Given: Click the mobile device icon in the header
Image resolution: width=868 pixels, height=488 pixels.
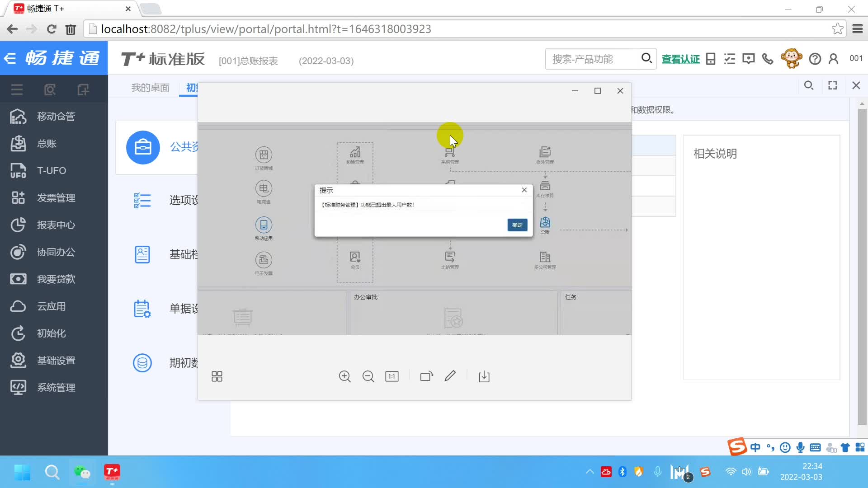Looking at the screenshot, I should pos(711,59).
